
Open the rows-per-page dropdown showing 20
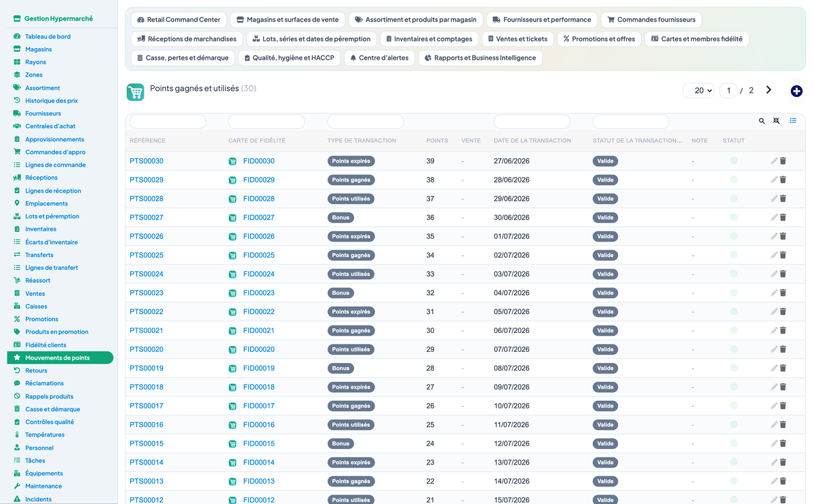pos(698,90)
